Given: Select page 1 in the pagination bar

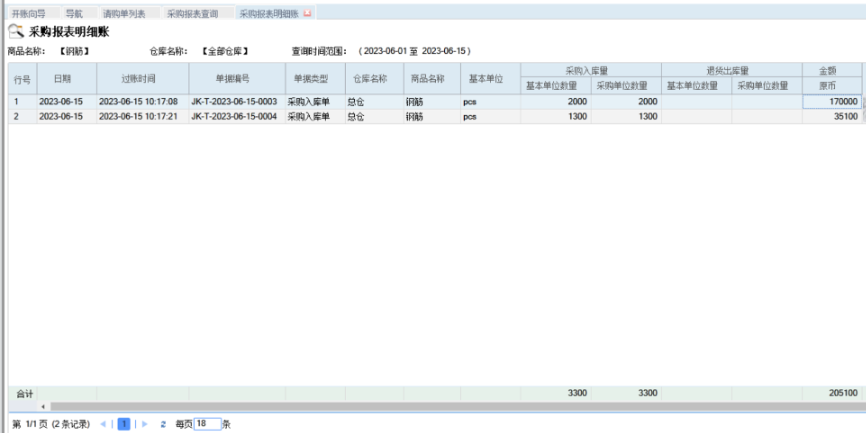Looking at the screenshot, I should coord(124,424).
